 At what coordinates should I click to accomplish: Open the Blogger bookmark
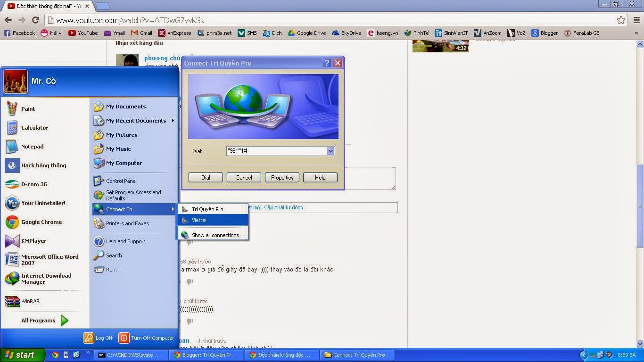(545, 33)
